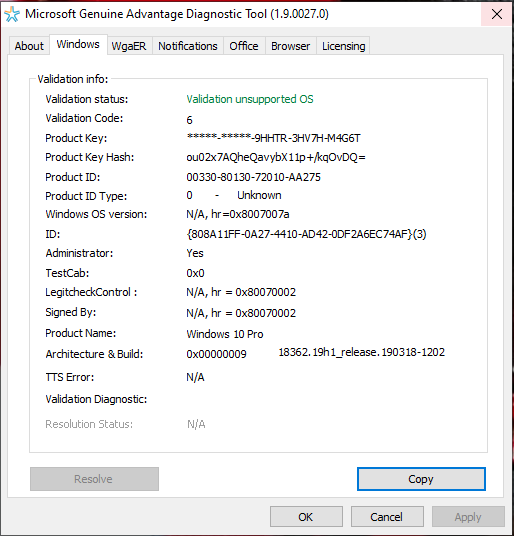514x536 pixels.
Task: Click the Validation Diagnostic label
Action: tap(96, 399)
